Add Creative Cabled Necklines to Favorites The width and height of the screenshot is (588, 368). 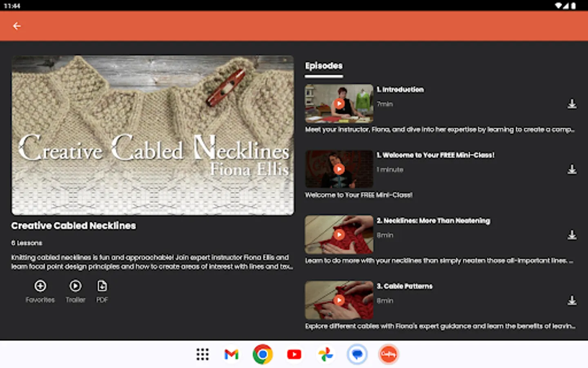pos(40,286)
